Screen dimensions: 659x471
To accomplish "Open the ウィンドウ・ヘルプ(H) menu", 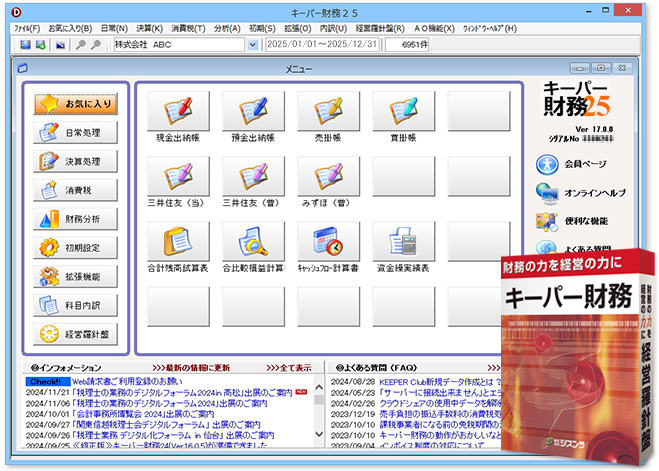I will (490, 29).
